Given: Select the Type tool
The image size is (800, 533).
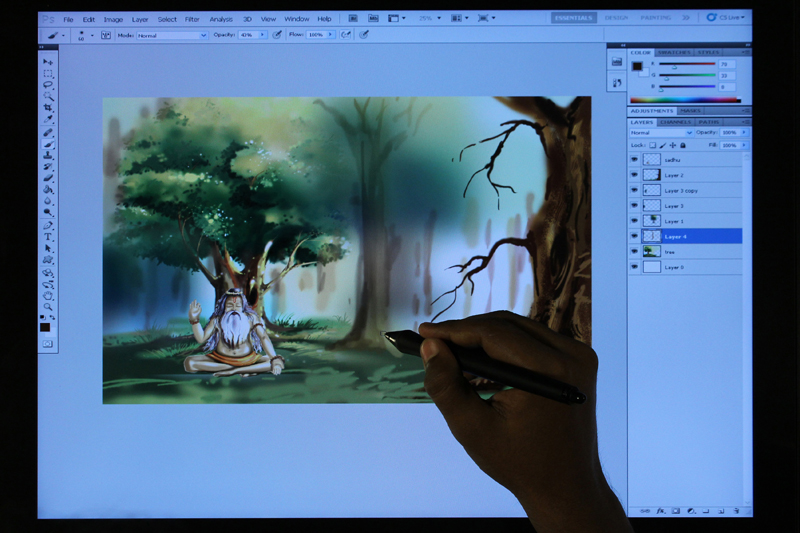Looking at the screenshot, I should 47,237.
